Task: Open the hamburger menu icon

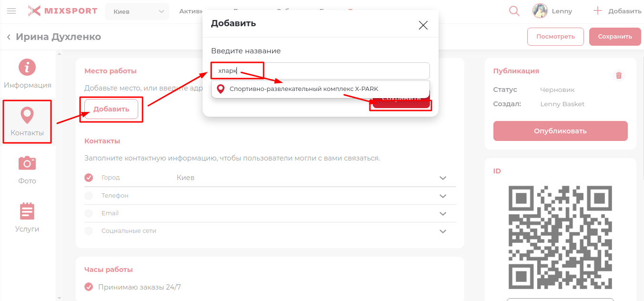Action: point(11,11)
